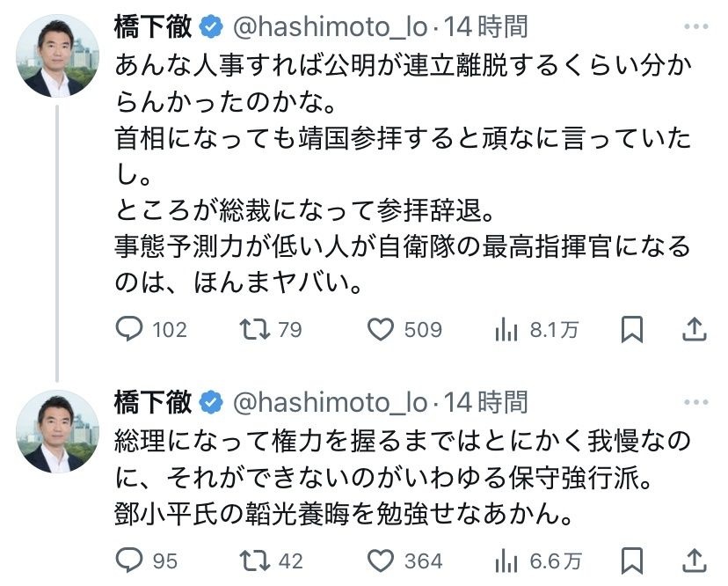
Task: View analytics of tweet with 8.1万 views
Action: (x=506, y=329)
